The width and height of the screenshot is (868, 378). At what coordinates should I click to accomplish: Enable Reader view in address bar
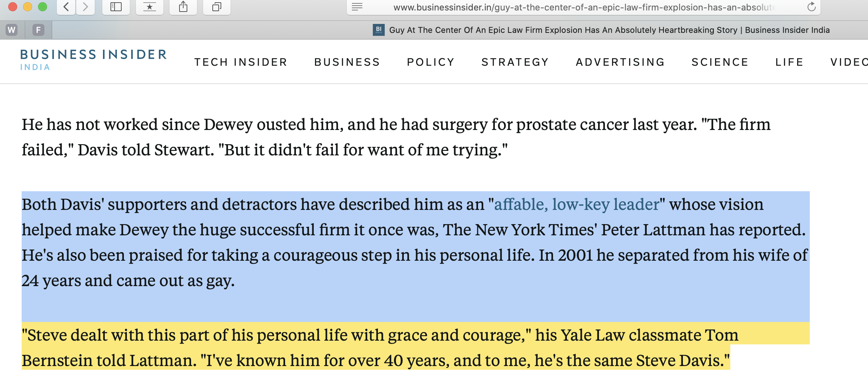point(357,7)
